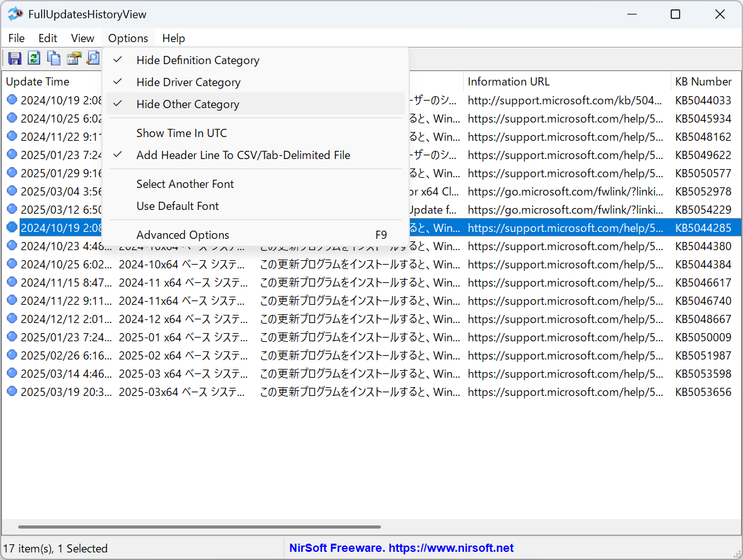Screen dimensions: 743x560
Task: Click the http://support.microsoft.com/kb/504... URL cell
Action: point(564,101)
